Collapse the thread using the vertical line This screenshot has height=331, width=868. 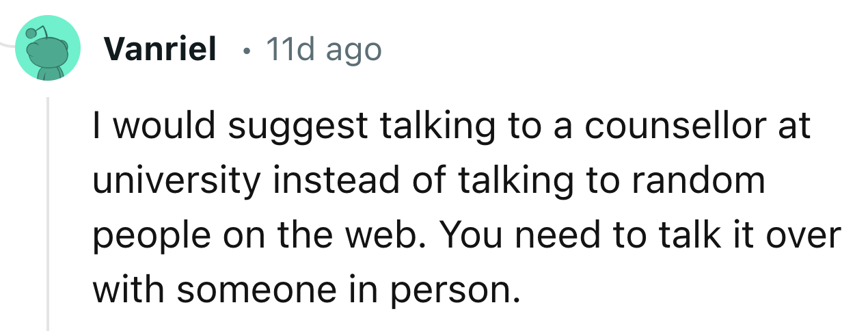[x=48, y=212]
